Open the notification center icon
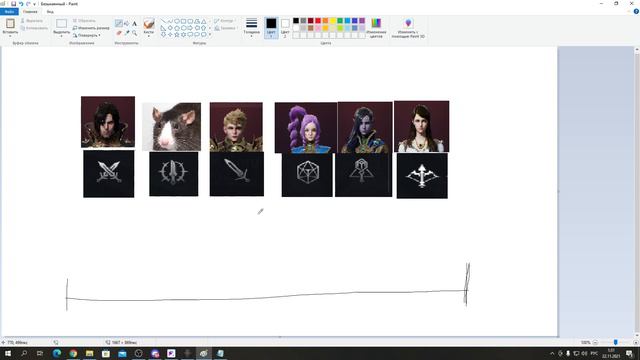Screen dimensions: 640x360 (629, 353)
